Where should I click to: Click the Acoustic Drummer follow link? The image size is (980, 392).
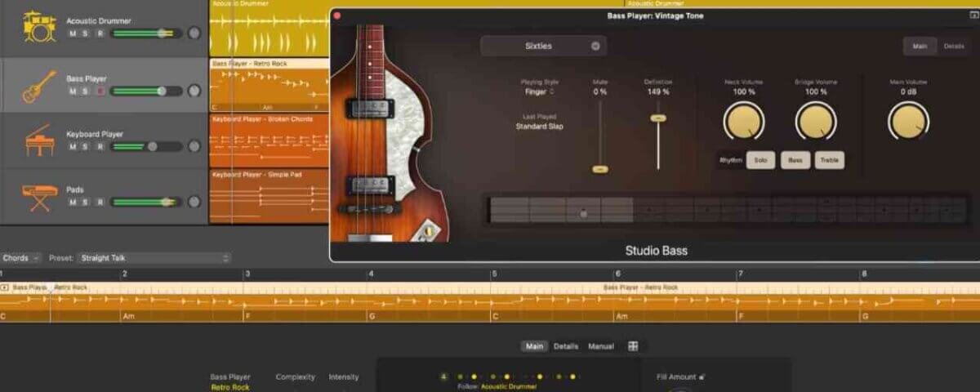[x=509, y=386]
